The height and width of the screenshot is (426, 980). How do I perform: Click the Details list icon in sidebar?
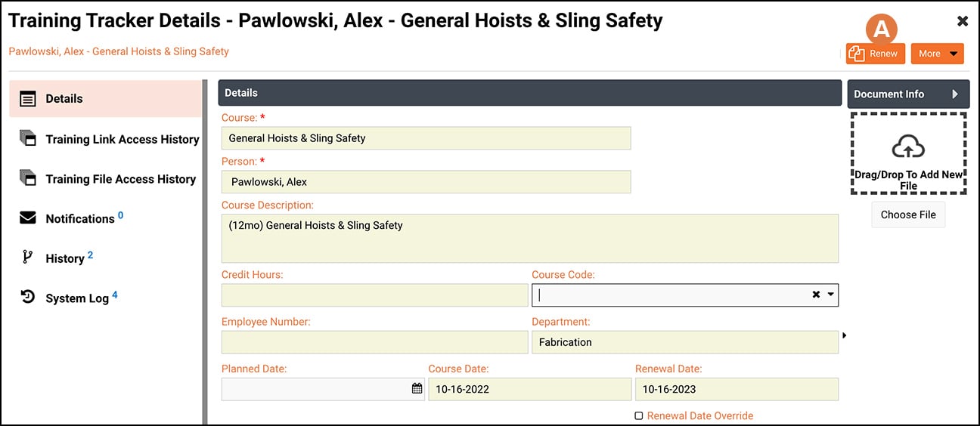pyautogui.click(x=28, y=99)
